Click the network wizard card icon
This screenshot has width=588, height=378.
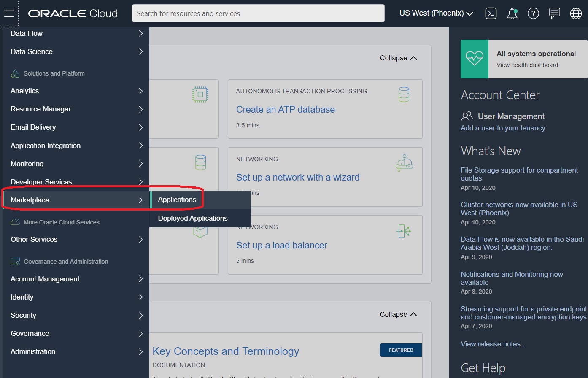click(x=405, y=163)
